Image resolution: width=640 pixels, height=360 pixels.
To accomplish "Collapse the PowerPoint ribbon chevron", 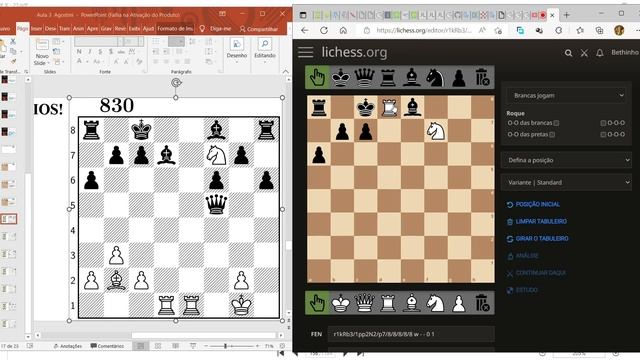I will tap(286, 72).
